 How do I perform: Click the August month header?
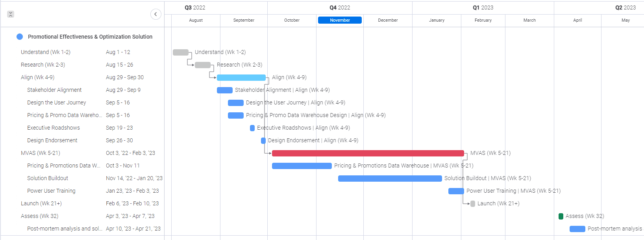(x=196, y=20)
